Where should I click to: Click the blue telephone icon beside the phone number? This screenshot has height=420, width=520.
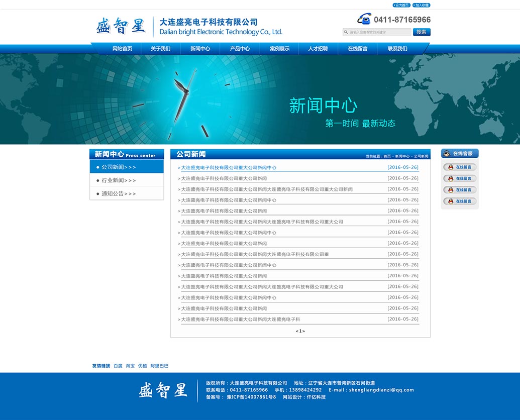(364, 19)
